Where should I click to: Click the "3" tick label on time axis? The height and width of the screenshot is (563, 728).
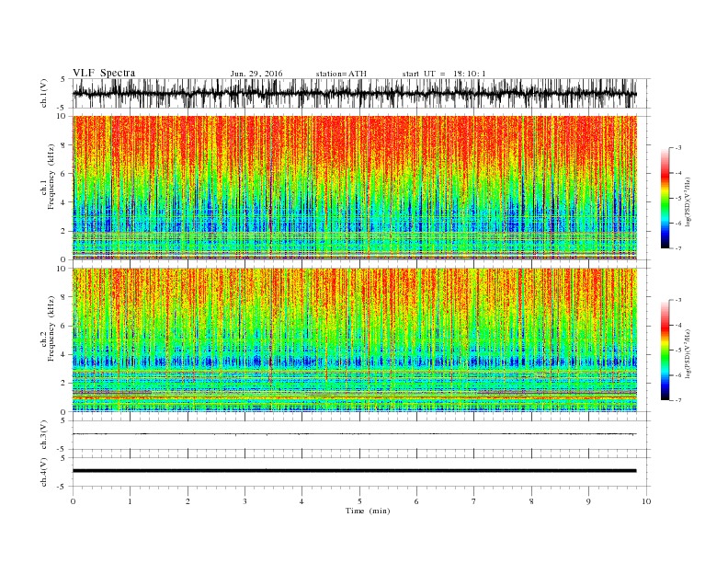(245, 501)
